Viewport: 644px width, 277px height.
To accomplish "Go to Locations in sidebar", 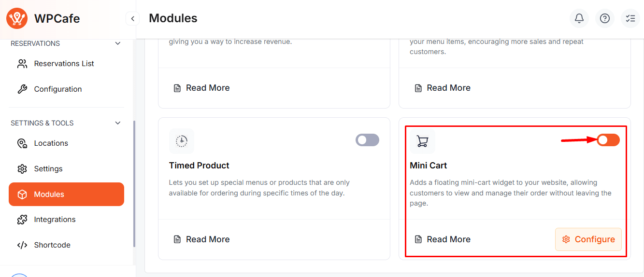I will coord(51,143).
